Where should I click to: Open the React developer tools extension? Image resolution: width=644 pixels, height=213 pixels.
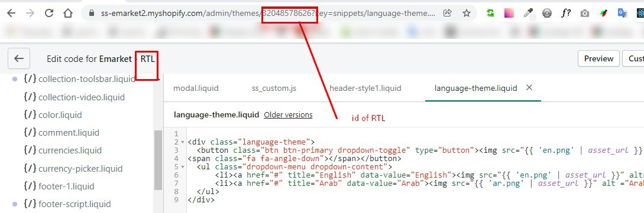point(640,13)
